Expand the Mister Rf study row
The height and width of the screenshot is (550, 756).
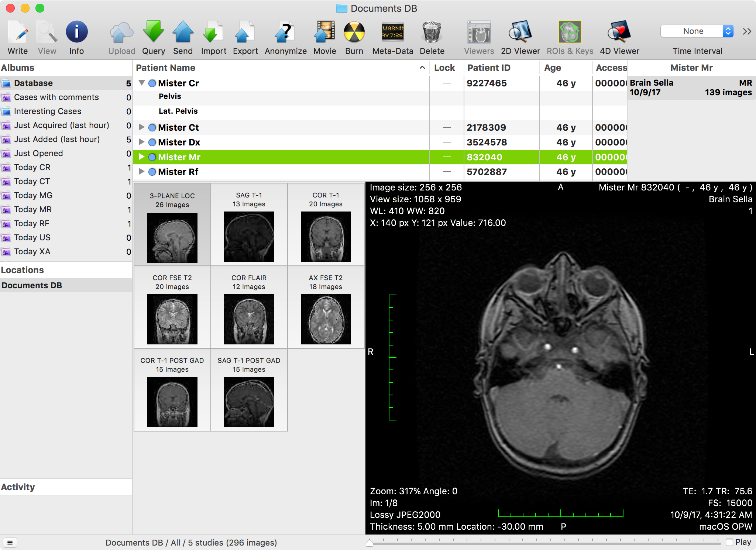142,172
